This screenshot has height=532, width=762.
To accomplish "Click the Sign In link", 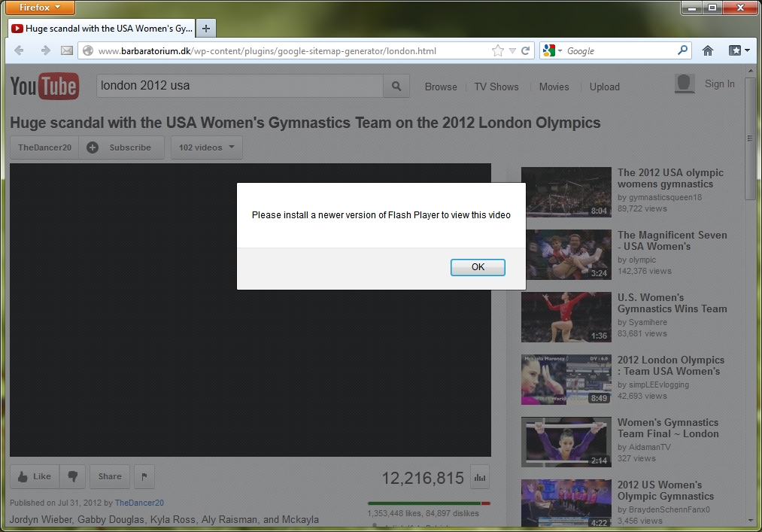I will [719, 84].
